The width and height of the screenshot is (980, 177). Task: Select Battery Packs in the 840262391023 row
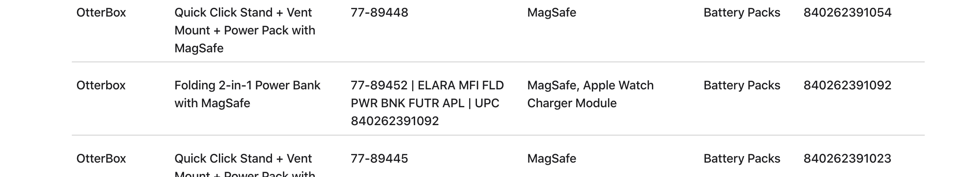click(742, 159)
